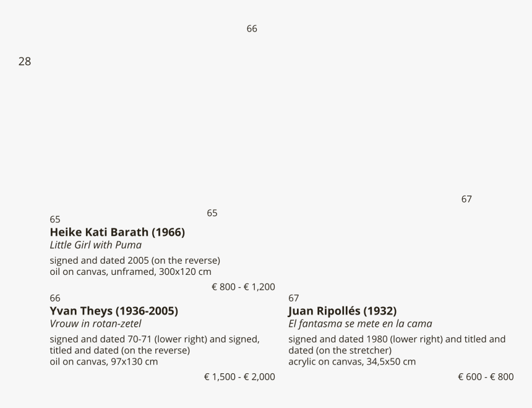Click the page number 28
532x408 pixels.
point(25,61)
